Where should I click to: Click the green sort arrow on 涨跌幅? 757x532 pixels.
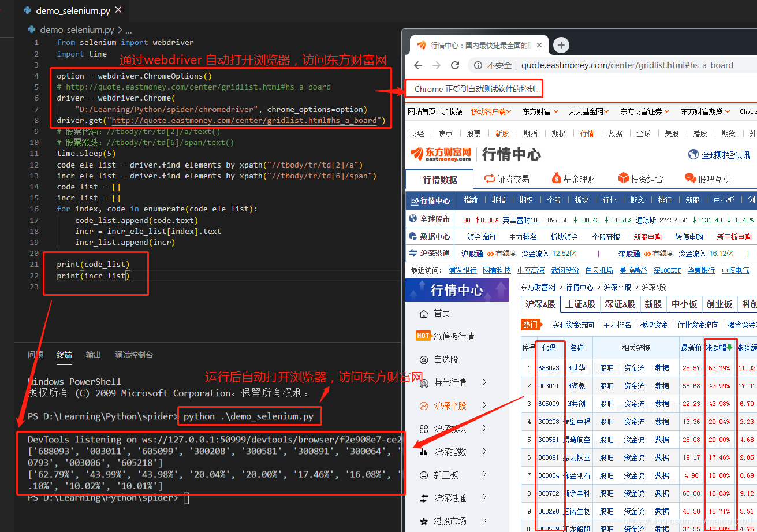(729, 347)
